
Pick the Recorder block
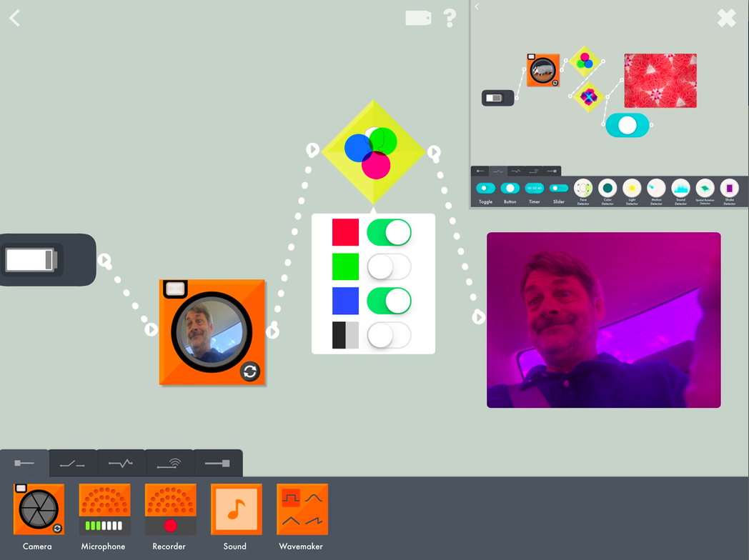(x=171, y=509)
